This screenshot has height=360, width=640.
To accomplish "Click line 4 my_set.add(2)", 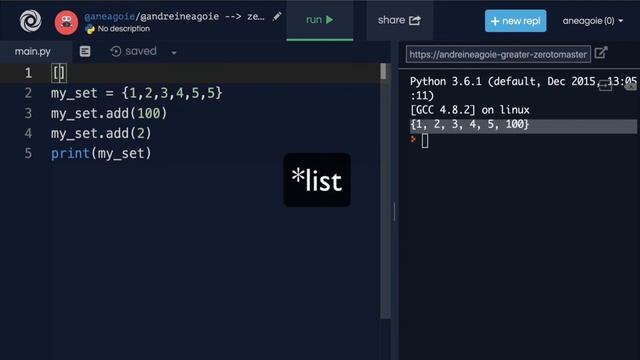I will (x=101, y=133).
